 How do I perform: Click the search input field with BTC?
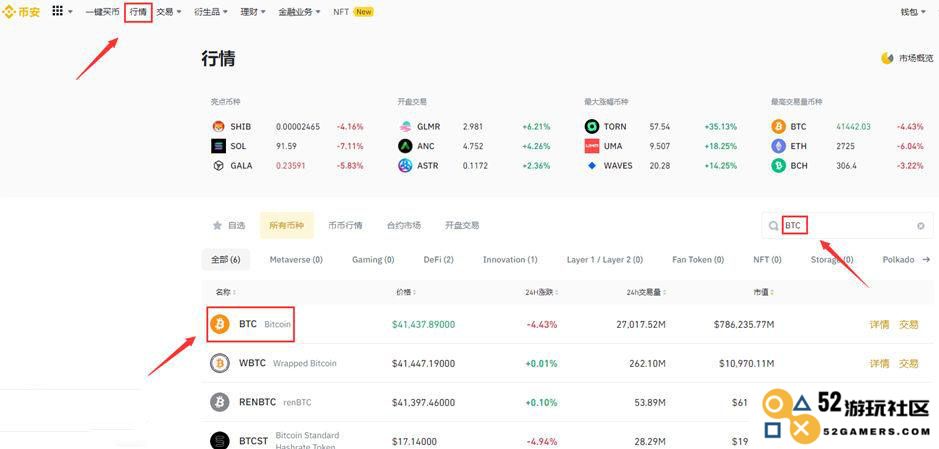[847, 226]
